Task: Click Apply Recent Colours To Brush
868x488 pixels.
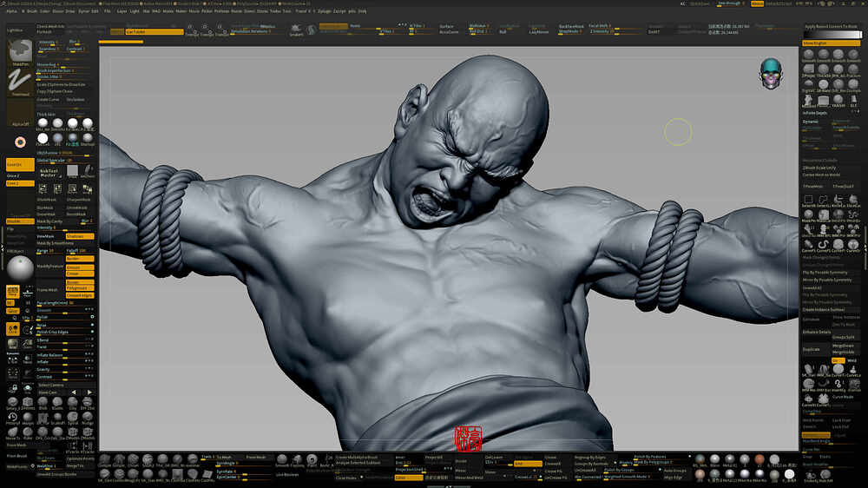Action: (x=831, y=27)
